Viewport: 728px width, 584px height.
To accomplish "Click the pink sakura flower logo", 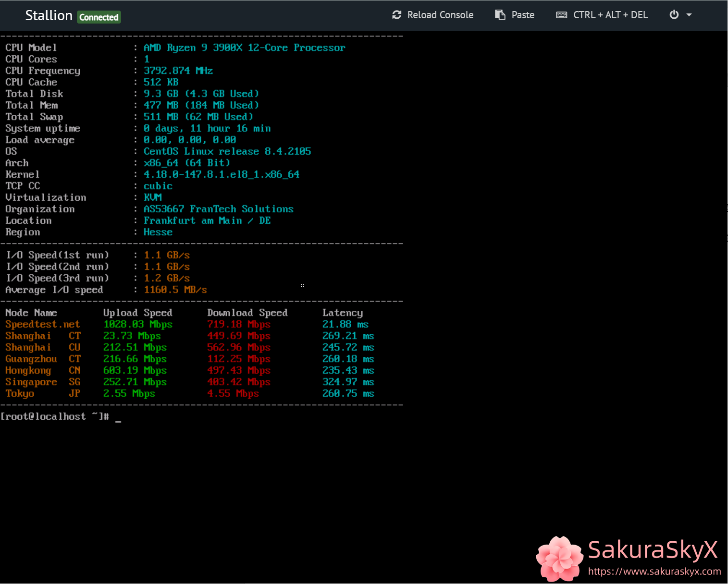I will pyautogui.click(x=559, y=558).
